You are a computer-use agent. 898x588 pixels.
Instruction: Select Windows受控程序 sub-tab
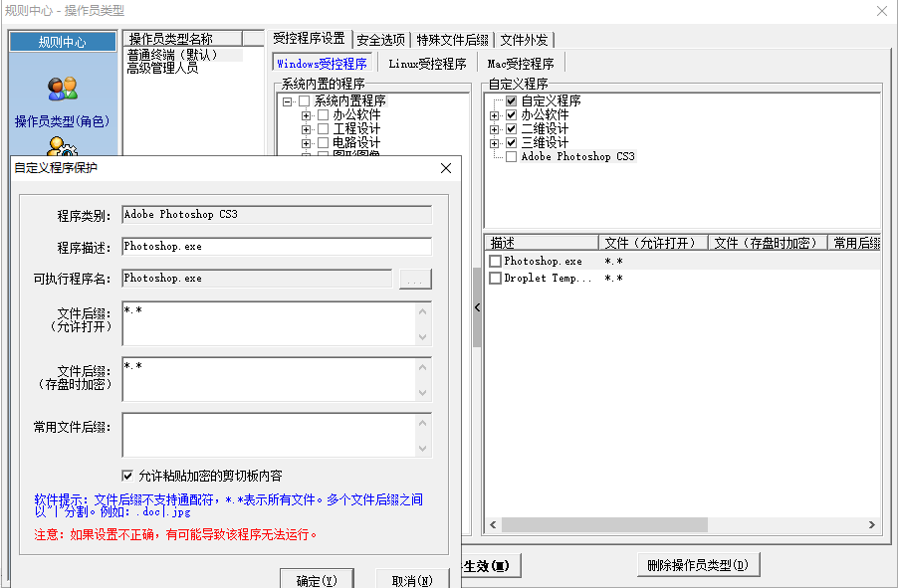point(322,64)
